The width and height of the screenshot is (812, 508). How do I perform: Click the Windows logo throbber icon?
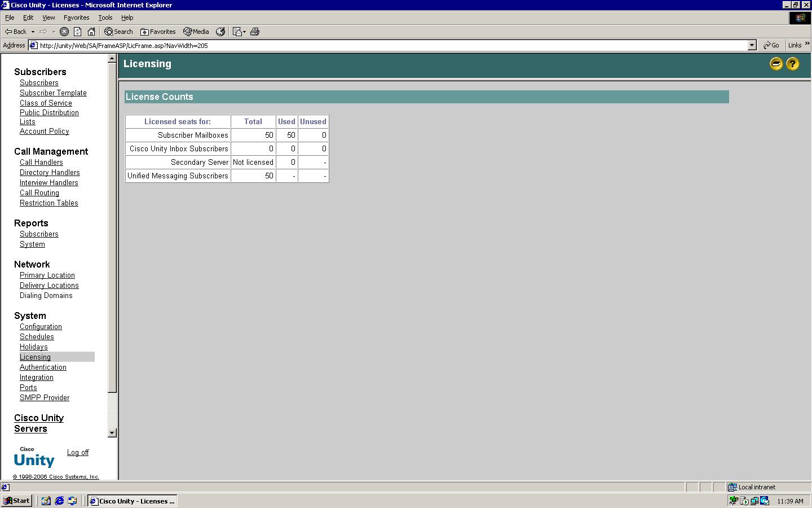800,18
